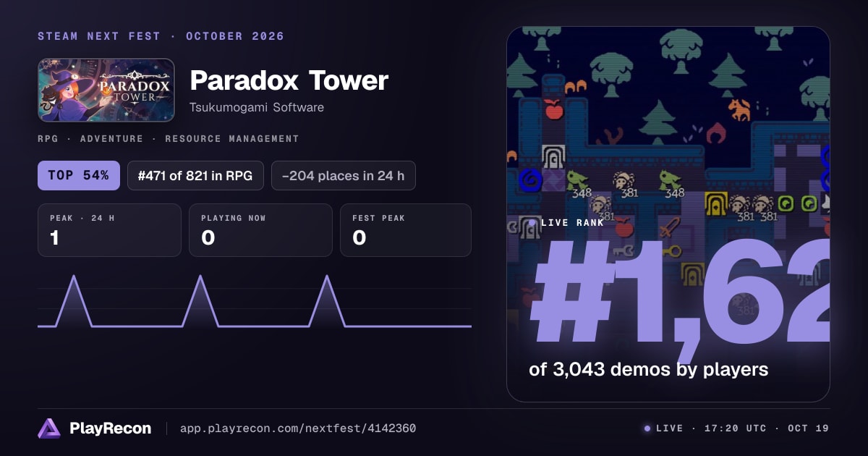Click the blue spiral portal icon in screenshot

(530, 180)
